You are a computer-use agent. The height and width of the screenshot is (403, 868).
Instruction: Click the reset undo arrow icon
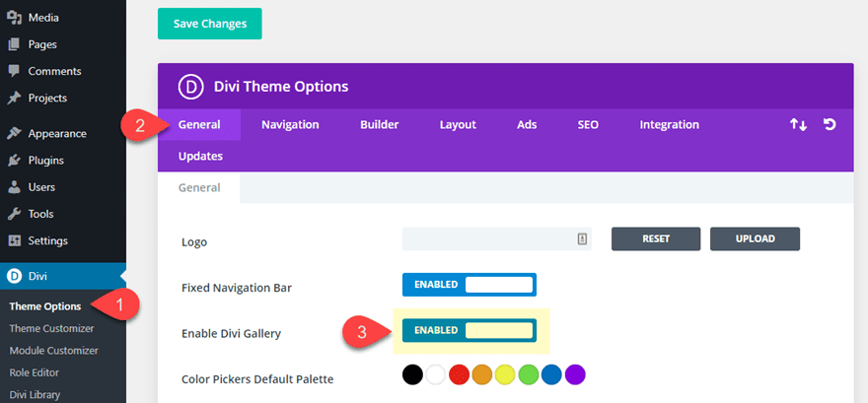(830, 125)
